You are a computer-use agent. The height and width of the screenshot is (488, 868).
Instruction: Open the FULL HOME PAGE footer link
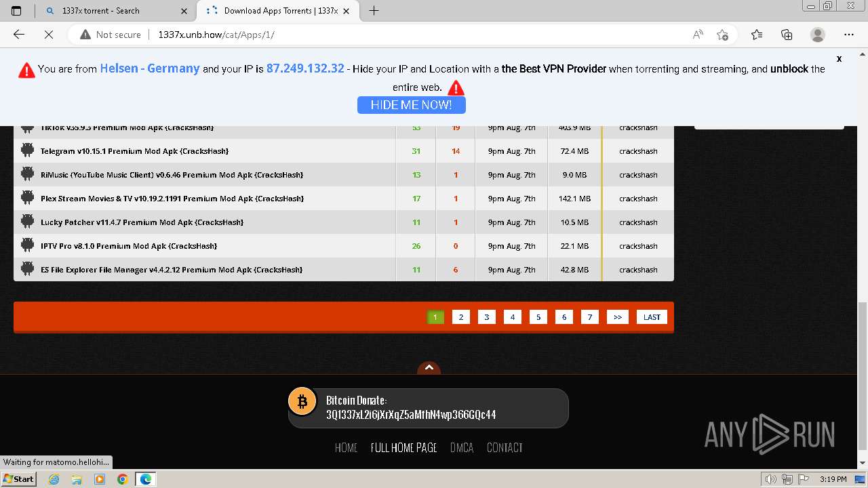404,447
